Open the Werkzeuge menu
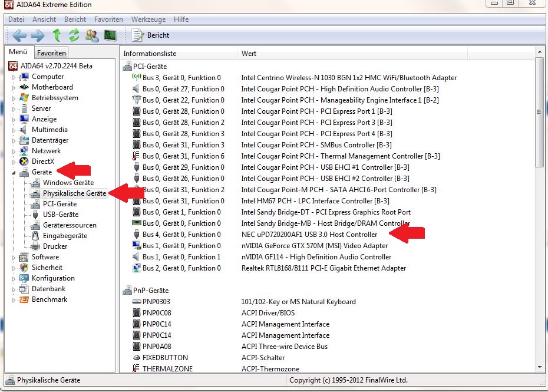 coord(148,19)
